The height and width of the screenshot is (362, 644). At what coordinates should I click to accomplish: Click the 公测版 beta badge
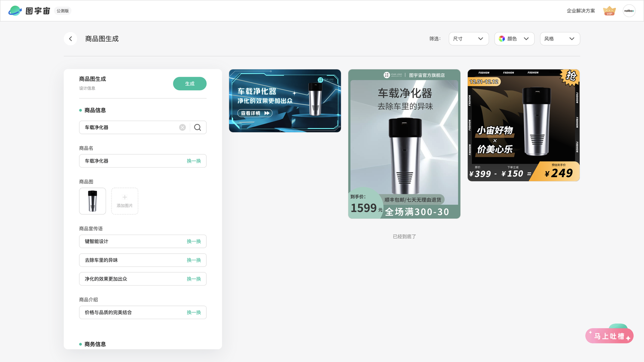(63, 11)
